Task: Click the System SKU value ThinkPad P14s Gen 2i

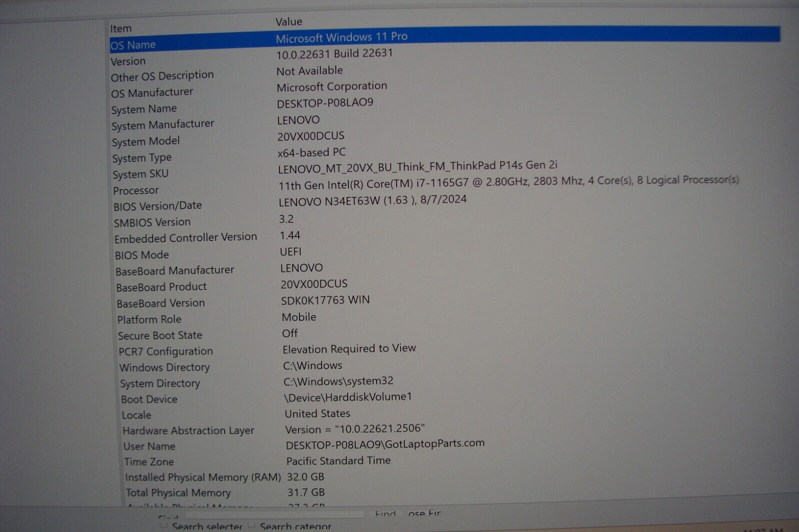Action: [x=417, y=166]
